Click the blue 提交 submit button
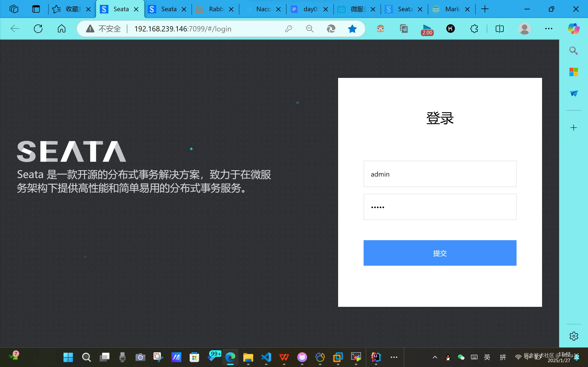This screenshot has height=367, width=588. [440, 253]
